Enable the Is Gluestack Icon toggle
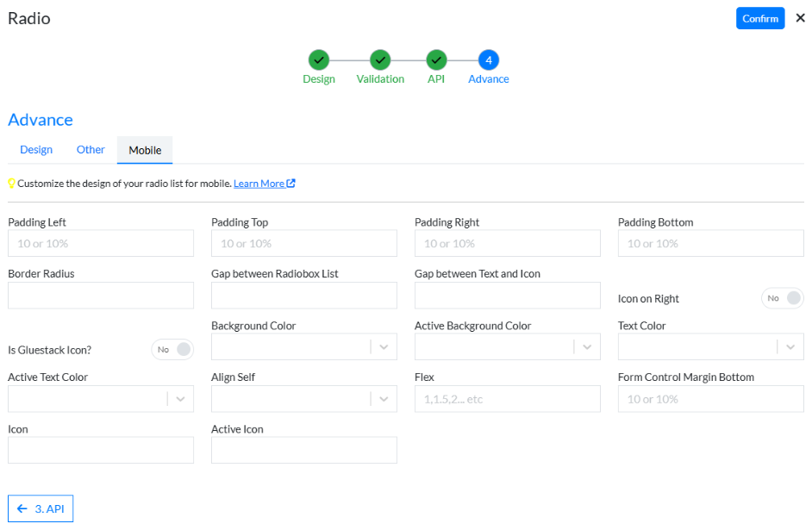The width and height of the screenshot is (812, 530). (172, 350)
